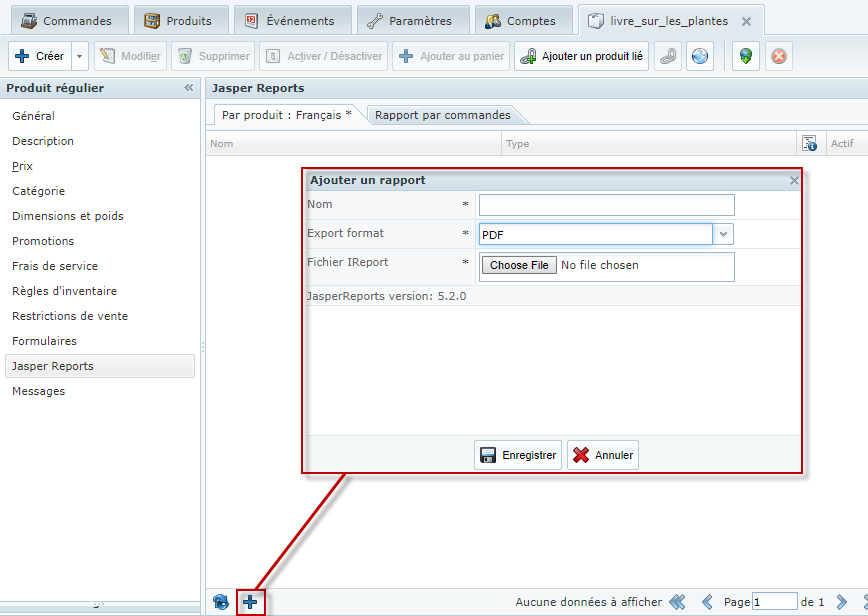Switch to Rapport par commandes tab
Viewport: 868px width, 616px height.
pos(443,115)
